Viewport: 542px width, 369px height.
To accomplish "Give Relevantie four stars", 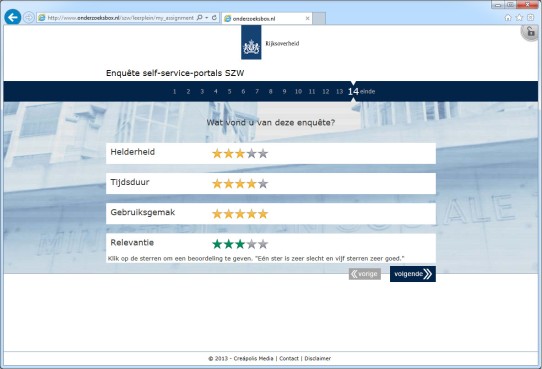I will click(252, 244).
